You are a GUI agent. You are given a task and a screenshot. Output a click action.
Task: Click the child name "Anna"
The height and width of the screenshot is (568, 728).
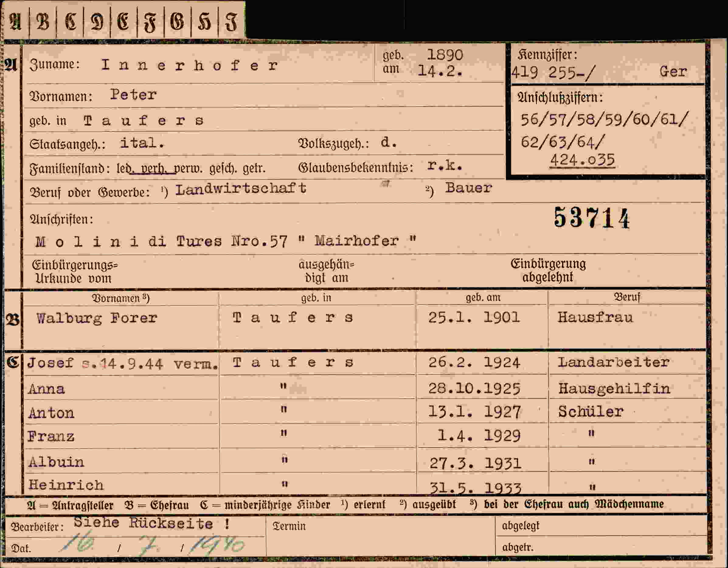point(46,389)
